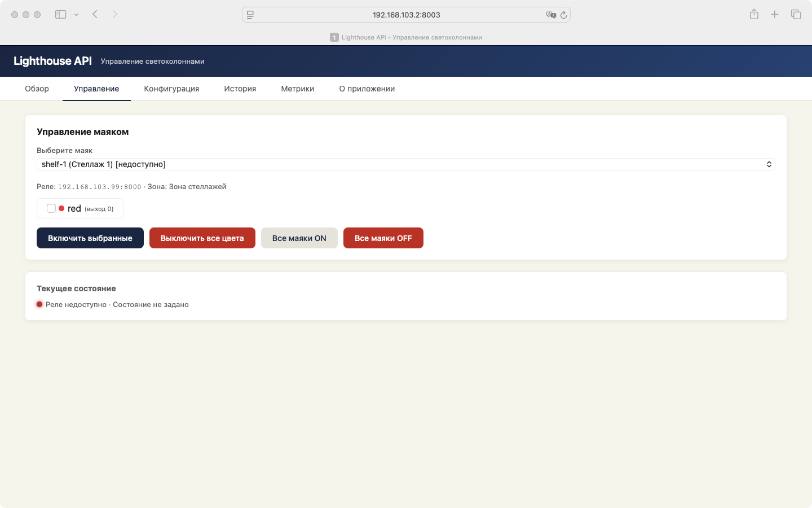Click the reload page icon

click(x=563, y=15)
